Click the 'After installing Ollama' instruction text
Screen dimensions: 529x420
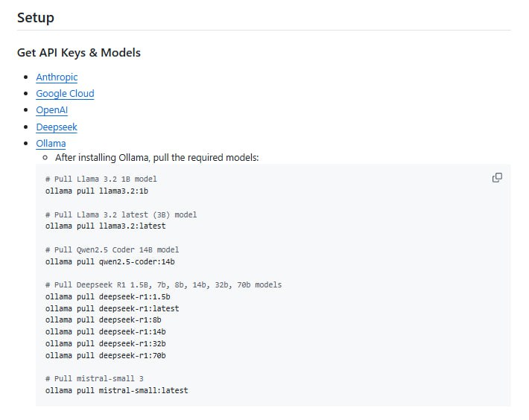(156, 158)
